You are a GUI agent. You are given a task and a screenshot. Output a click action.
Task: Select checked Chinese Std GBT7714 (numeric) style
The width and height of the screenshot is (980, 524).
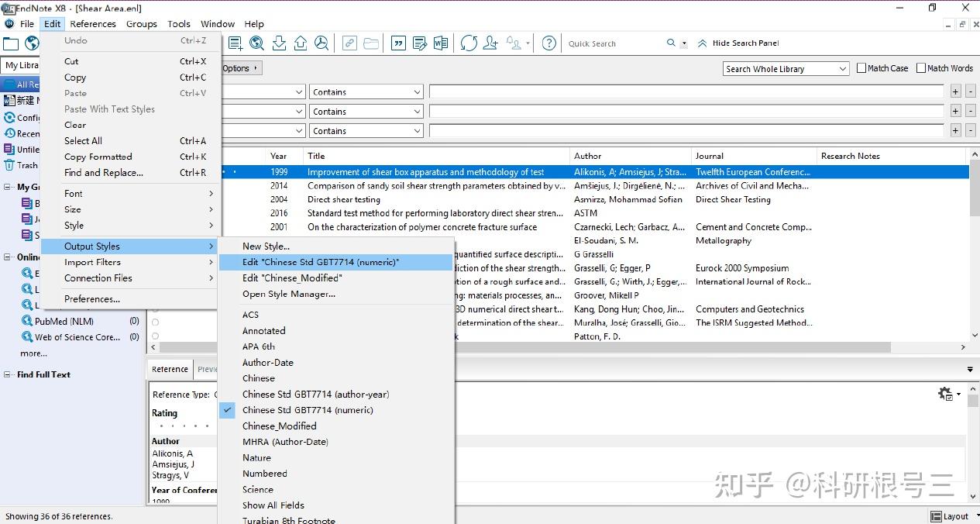pos(308,410)
